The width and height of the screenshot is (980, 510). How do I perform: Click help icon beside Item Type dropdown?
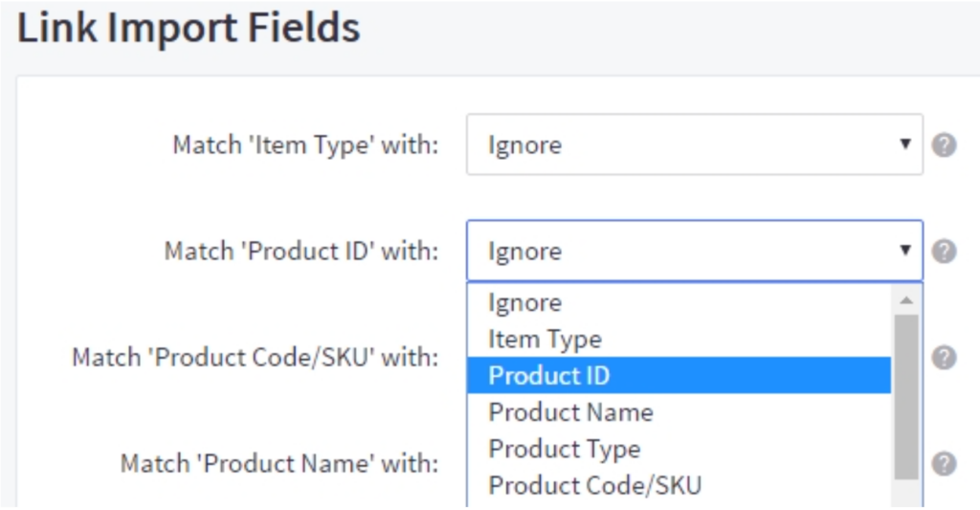click(x=944, y=145)
